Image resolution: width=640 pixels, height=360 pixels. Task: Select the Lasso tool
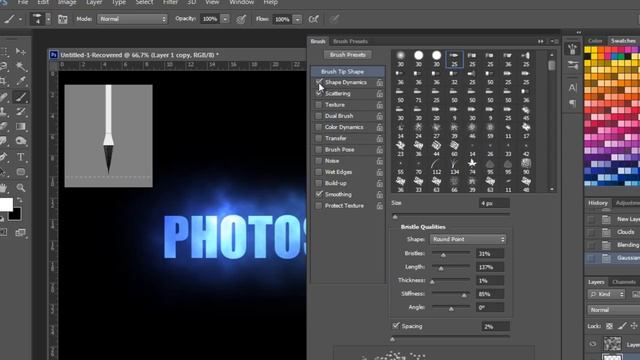coord(3,66)
